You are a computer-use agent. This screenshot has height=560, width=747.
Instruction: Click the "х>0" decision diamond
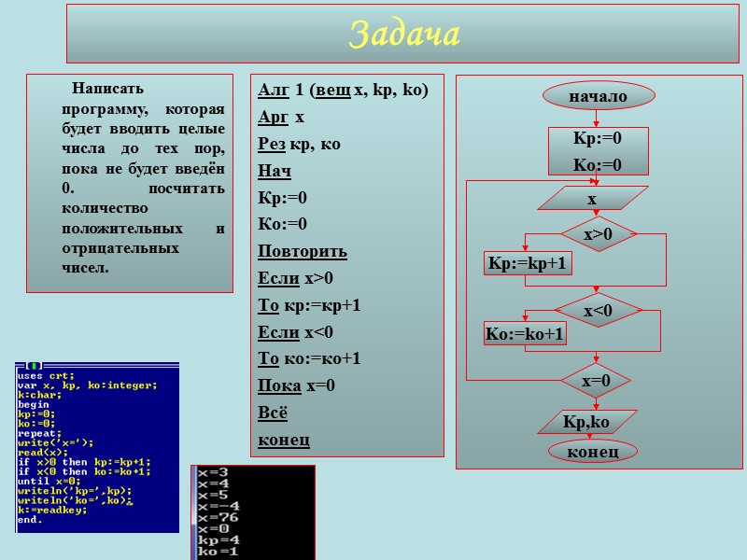pos(599,234)
